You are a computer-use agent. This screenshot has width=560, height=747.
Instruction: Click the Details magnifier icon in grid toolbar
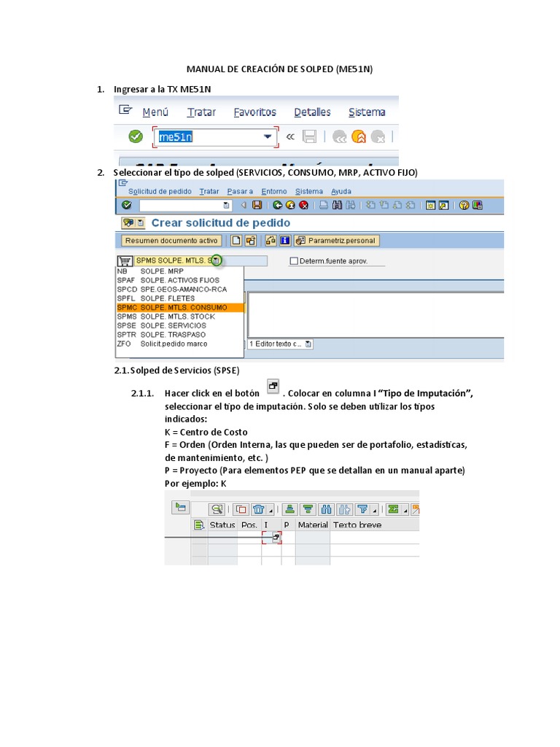217,509
